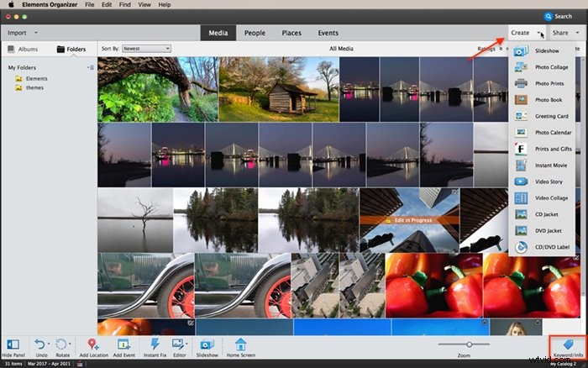588x368 pixels.
Task: Switch to the Places tab
Action: tap(291, 33)
